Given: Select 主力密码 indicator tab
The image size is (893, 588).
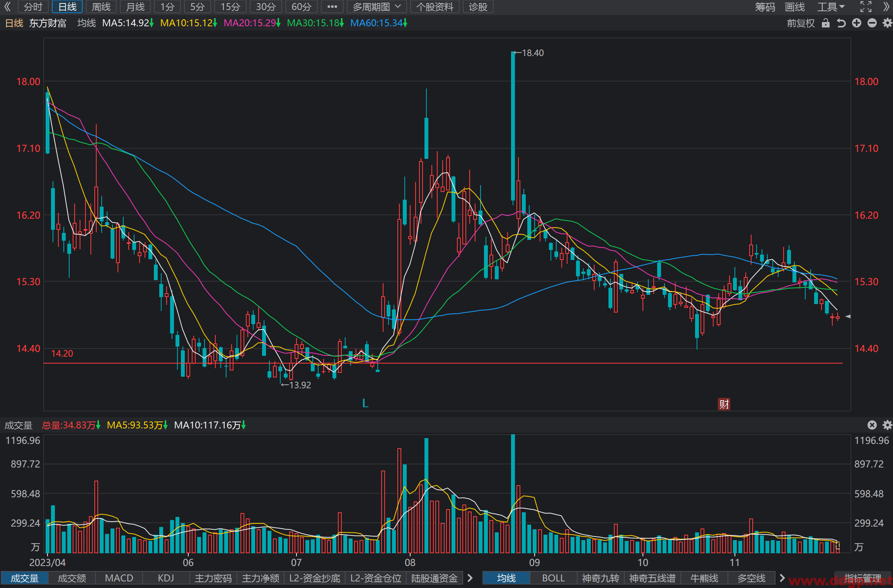Looking at the screenshot, I should point(213,578).
